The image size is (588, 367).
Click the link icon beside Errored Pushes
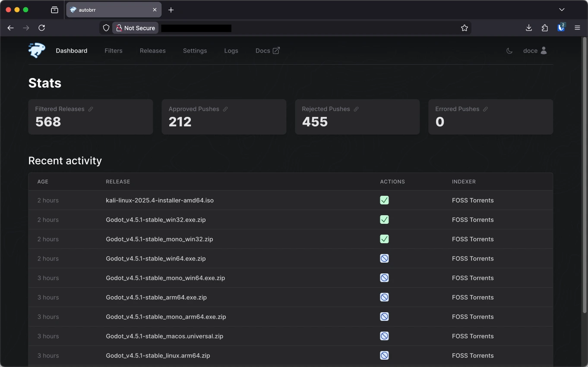pyautogui.click(x=485, y=109)
